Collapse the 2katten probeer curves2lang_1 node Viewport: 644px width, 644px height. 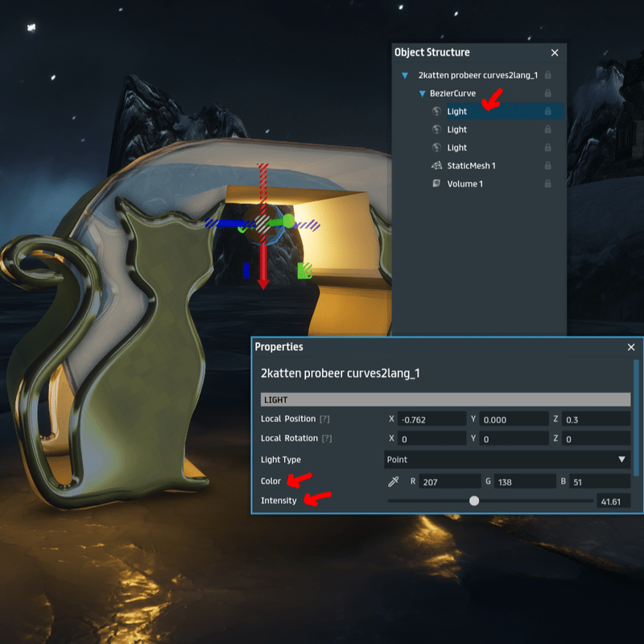405,76
